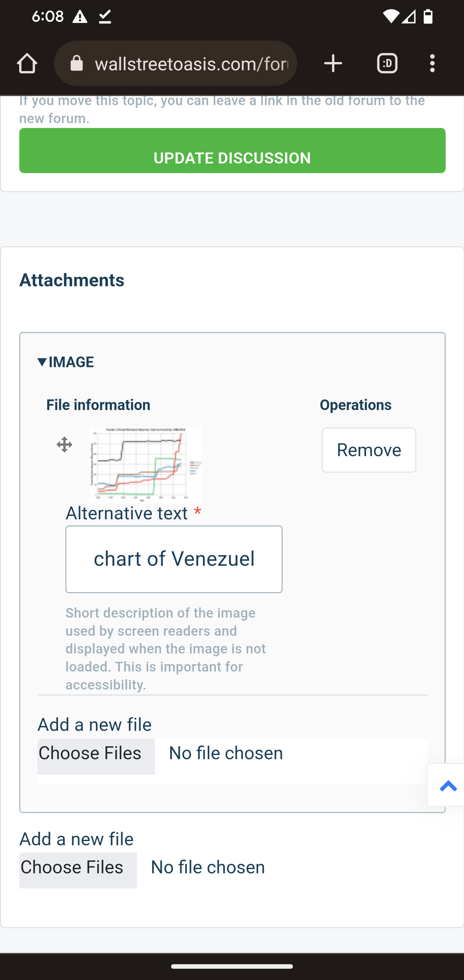Tap the Operations column header
Viewport: 464px width, 980px height.
[x=355, y=405]
